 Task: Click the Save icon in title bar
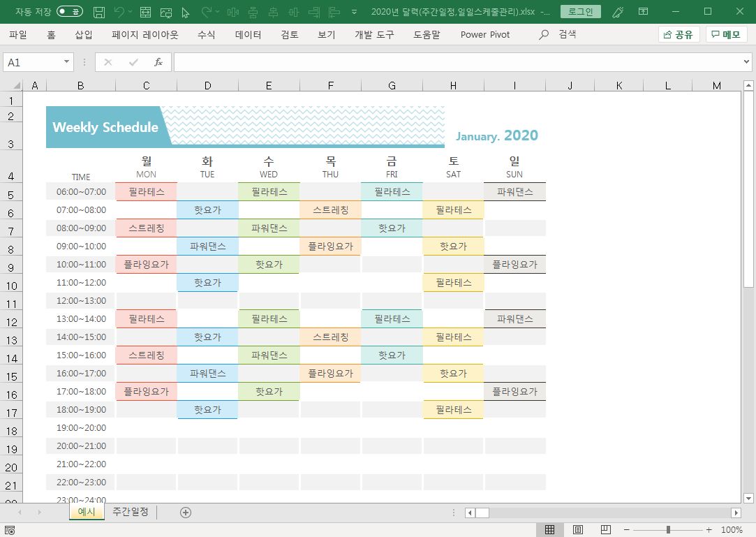pyautogui.click(x=99, y=12)
